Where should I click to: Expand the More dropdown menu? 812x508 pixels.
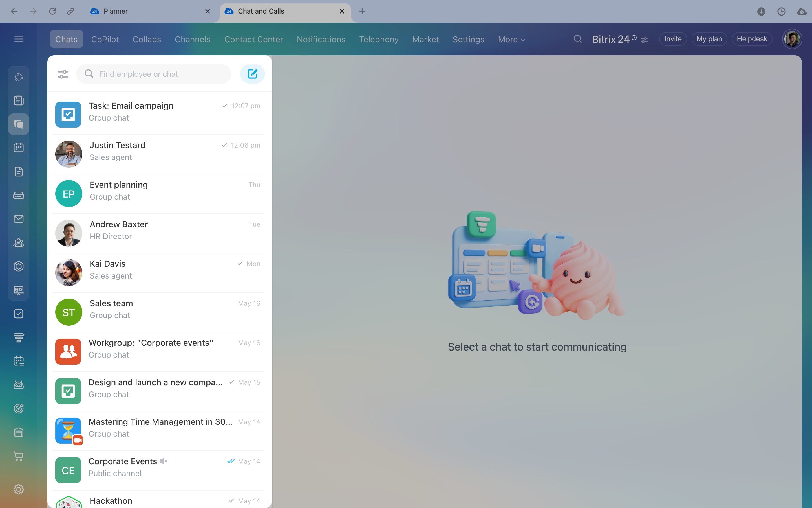(511, 39)
